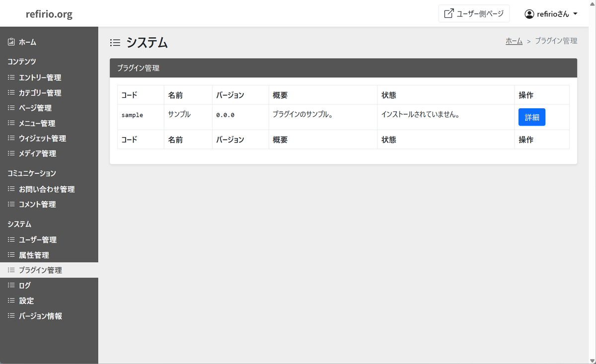Select カテゴリー管理 menu entry
The width and height of the screenshot is (596, 364).
49,93
